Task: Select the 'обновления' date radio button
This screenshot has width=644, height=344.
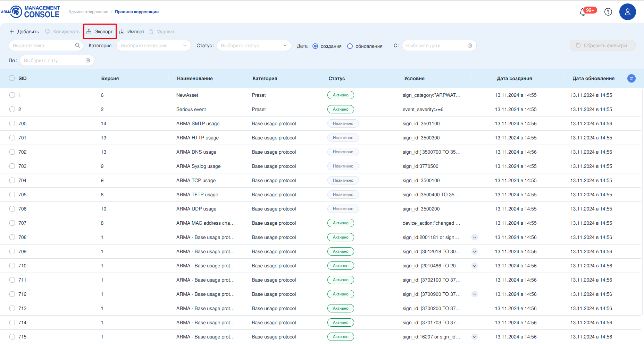Action: coord(350,46)
